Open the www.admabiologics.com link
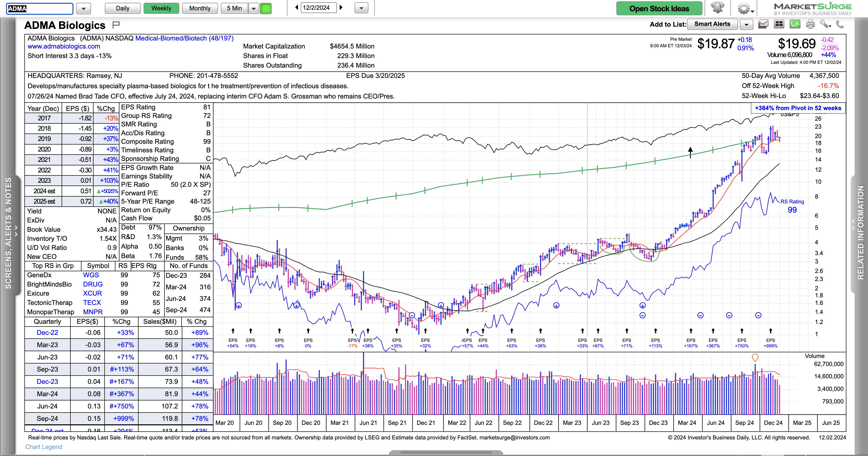This screenshot has width=868, height=456. coord(64,47)
